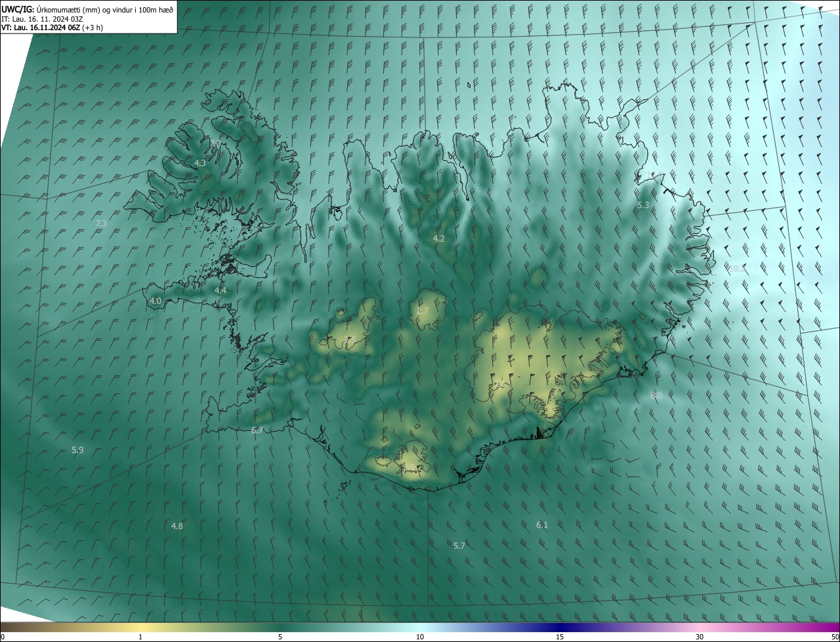Click the 15 tick label on the colour scale
The width and height of the screenshot is (840, 642).
560,637
